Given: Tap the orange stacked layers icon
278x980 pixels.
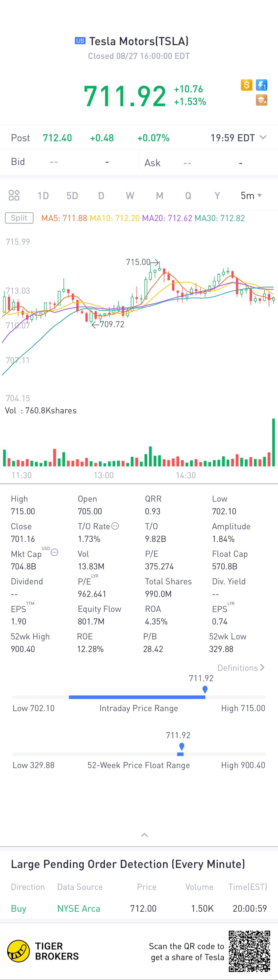Looking at the screenshot, I should (x=262, y=100).
